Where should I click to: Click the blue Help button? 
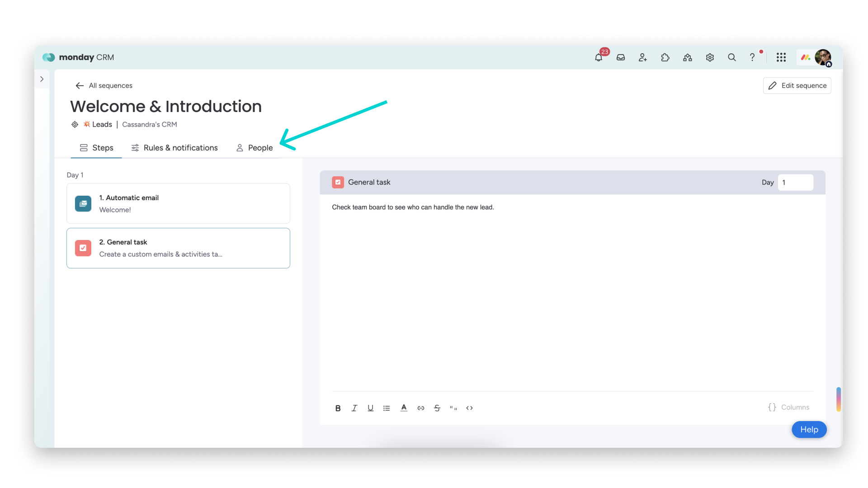point(809,430)
